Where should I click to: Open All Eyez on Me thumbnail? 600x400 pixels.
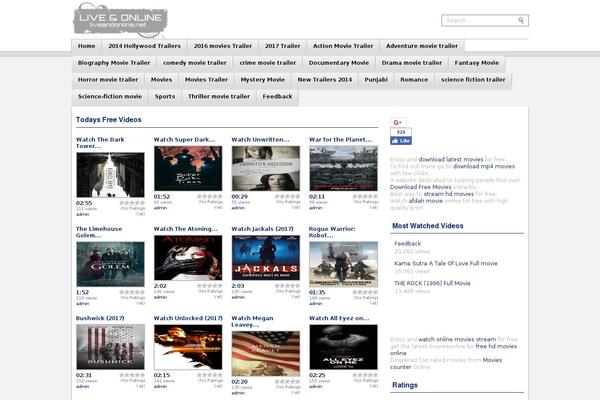[x=343, y=347]
